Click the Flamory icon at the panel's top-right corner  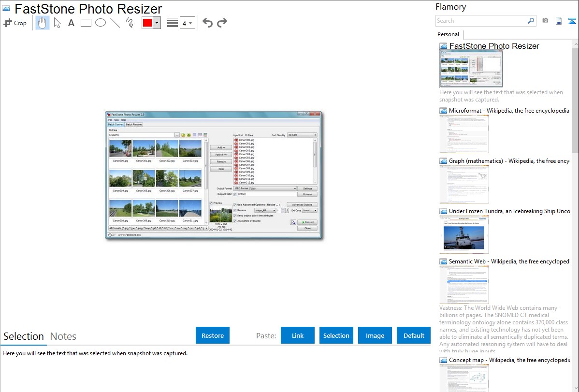click(x=572, y=21)
